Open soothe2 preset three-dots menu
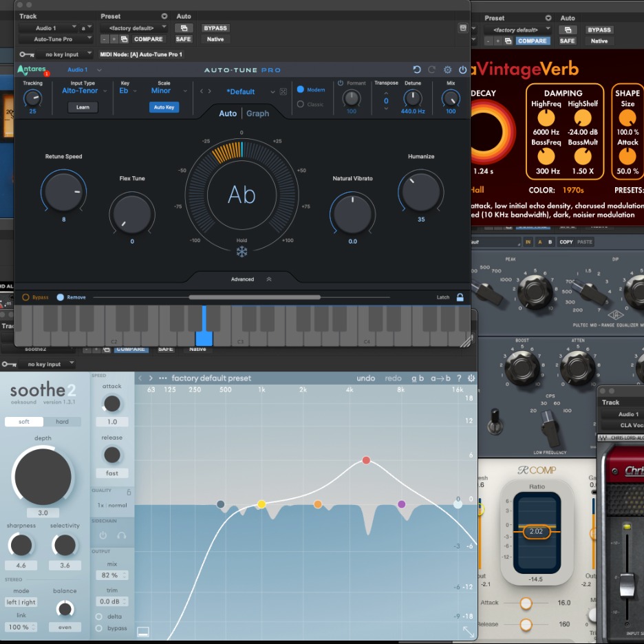Viewport: 644px width, 644px height. pyautogui.click(x=162, y=378)
